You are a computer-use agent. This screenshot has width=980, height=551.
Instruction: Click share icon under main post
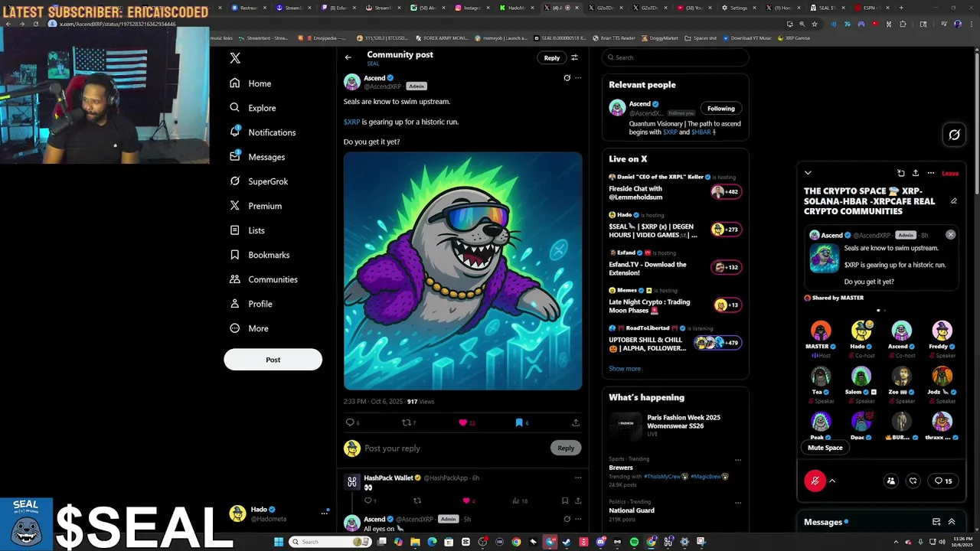pos(576,422)
